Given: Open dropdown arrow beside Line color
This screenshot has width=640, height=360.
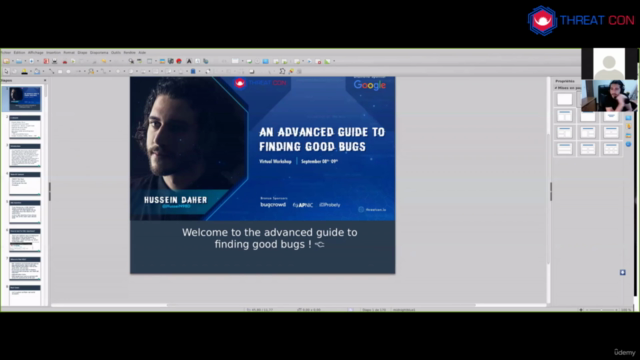Looking at the screenshot, I should tap(31, 71).
